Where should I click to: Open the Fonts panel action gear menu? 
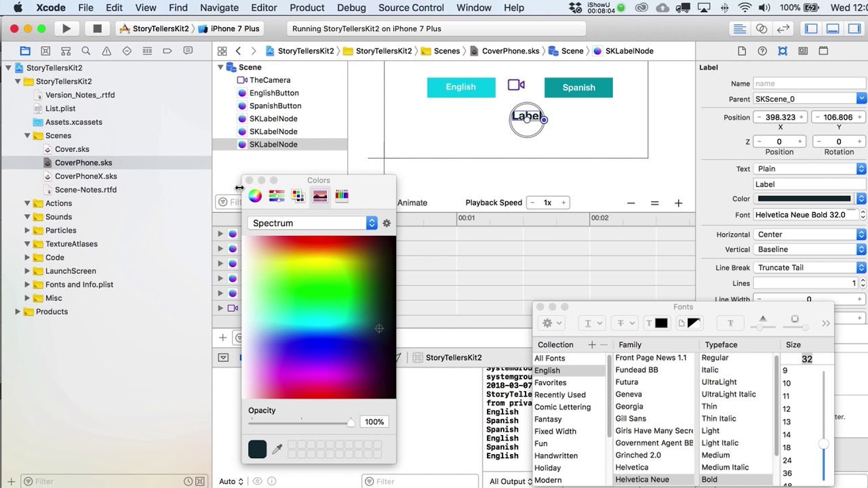click(x=552, y=323)
